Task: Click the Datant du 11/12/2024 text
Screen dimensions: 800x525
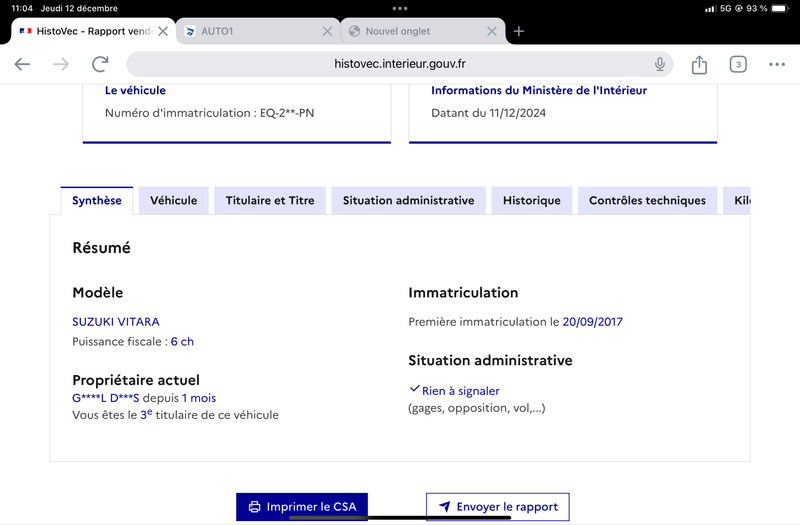Action: [x=488, y=113]
